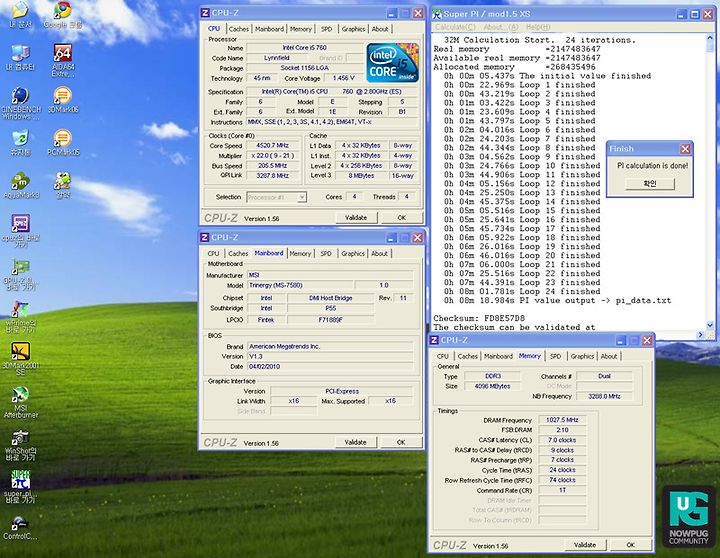720x558 pixels.
Task: Select the green frog desktop icon beside AquaMark3
Action: pyautogui.click(x=63, y=185)
